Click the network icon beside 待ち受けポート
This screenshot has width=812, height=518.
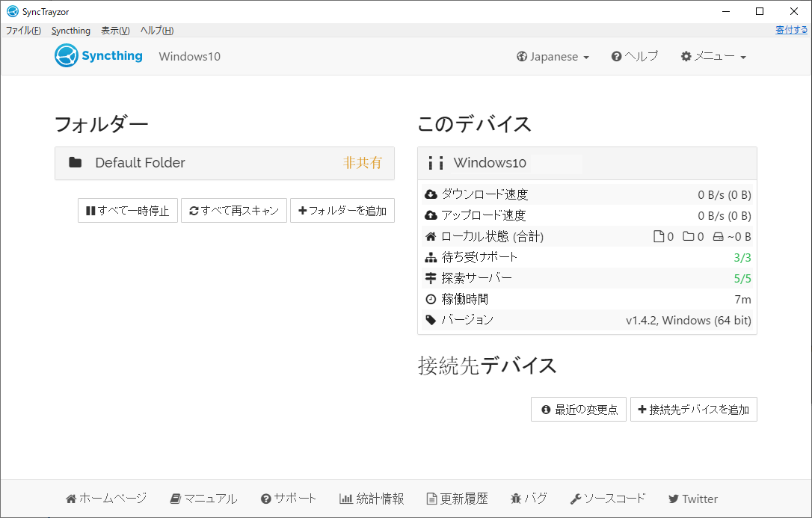(431, 257)
